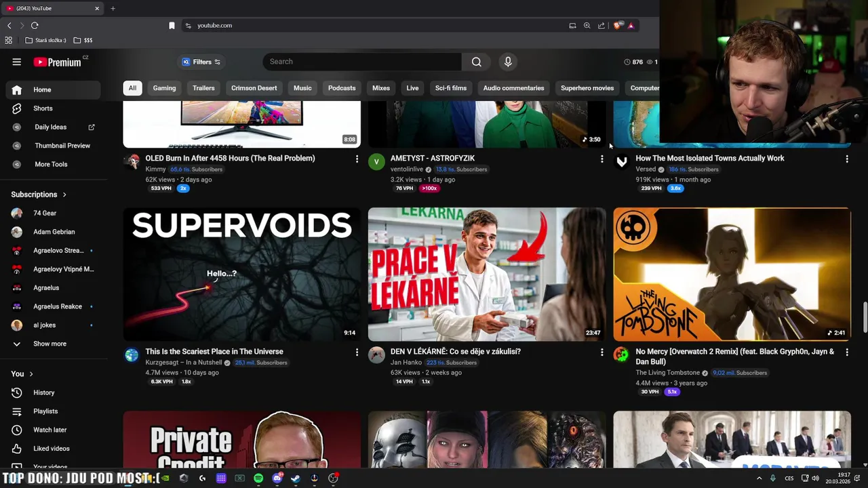Select the Gaming filter chip

[x=164, y=88]
